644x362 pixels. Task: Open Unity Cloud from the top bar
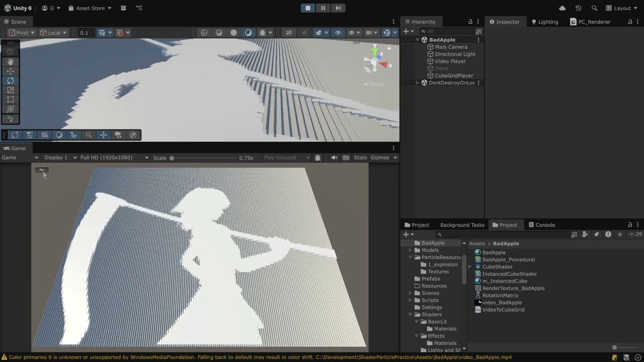point(562,8)
